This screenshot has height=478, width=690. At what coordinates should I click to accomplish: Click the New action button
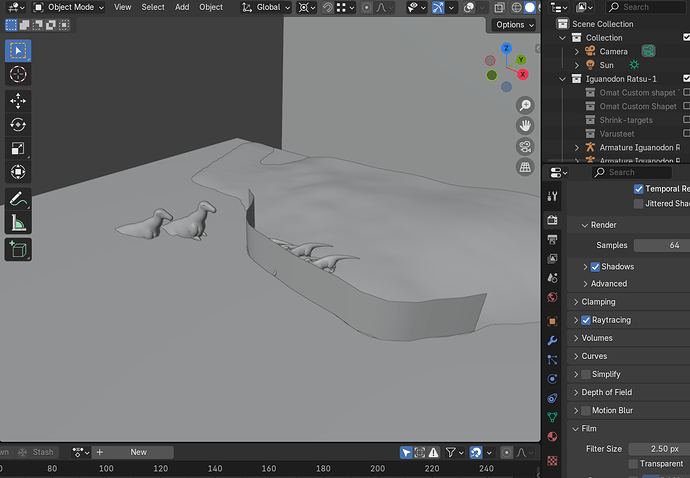(138, 452)
